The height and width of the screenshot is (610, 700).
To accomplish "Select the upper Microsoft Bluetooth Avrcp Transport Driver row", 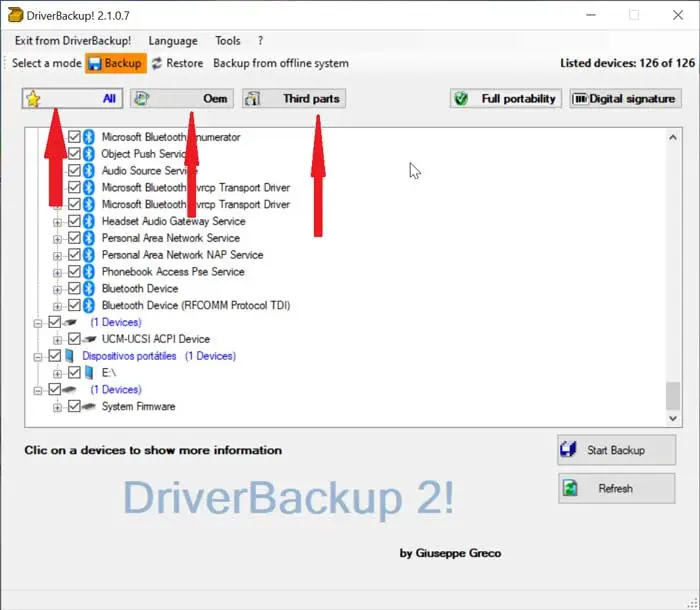I will coord(196,188).
